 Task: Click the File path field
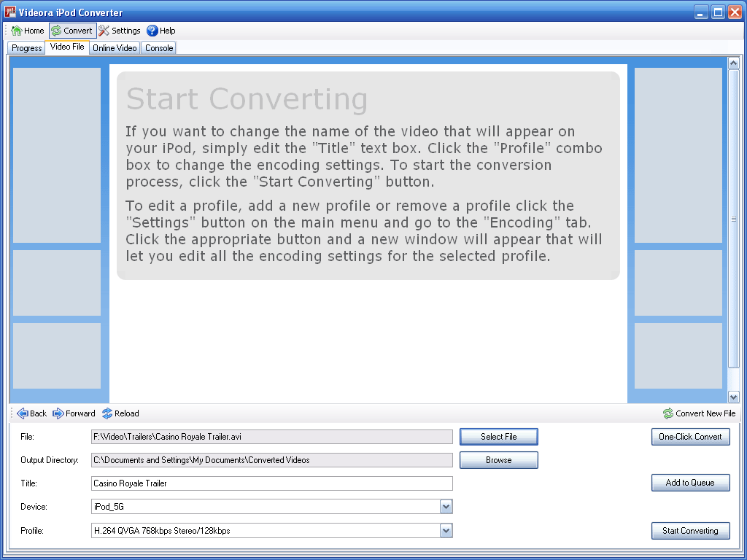pyautogui.click(x=271, y=437)
